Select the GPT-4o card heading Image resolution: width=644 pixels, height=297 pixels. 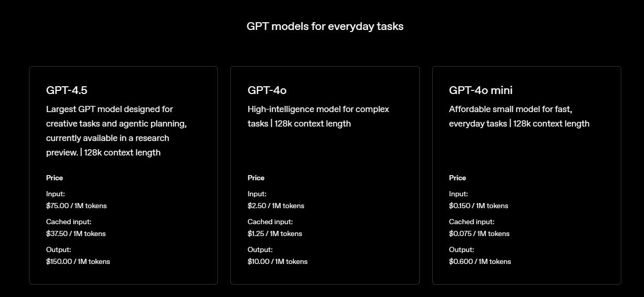(x=267, y=90)
